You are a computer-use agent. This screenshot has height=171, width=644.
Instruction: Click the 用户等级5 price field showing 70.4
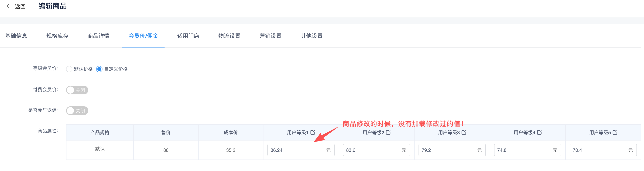(x=599, y=150)
